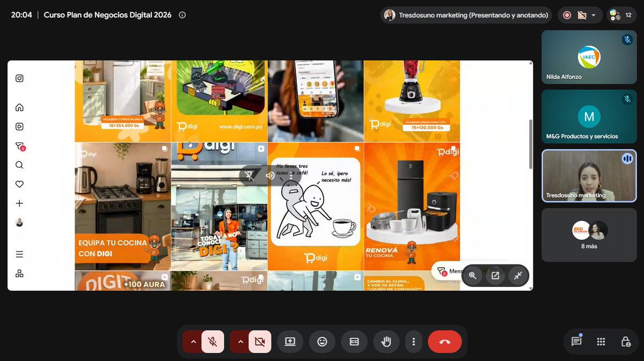Click the Instagram create plus icon

pyautogui.click(x=19, y=203)
